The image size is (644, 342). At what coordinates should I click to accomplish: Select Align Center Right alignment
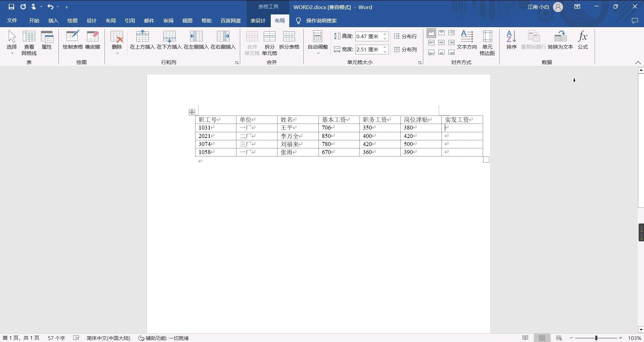452,43
